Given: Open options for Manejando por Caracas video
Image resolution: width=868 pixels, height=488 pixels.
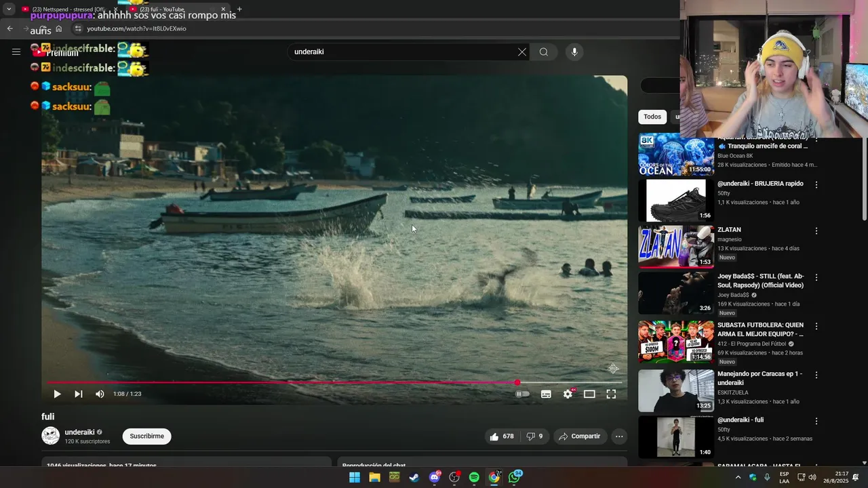Looking at the screenshot, I should pos(816,375).
